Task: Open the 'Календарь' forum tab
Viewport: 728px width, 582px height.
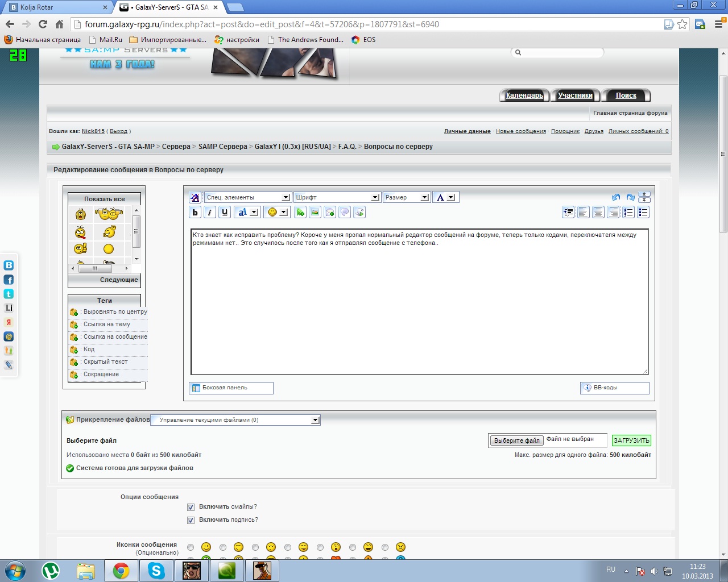Action: (x=524, y=95)
